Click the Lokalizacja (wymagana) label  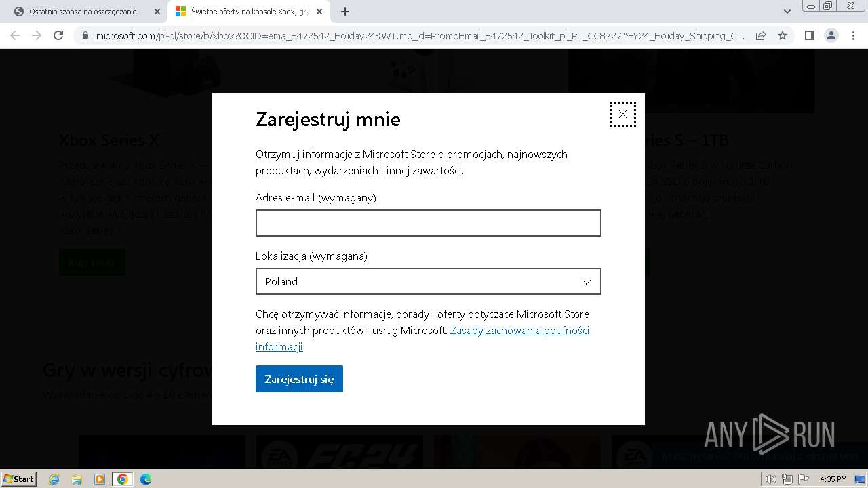click(x=311, y=256)
